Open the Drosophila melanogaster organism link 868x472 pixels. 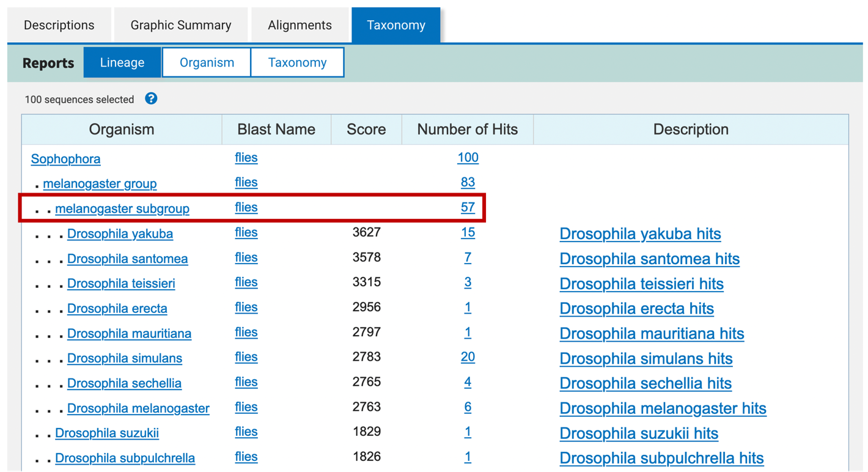(x=138, y=408)
